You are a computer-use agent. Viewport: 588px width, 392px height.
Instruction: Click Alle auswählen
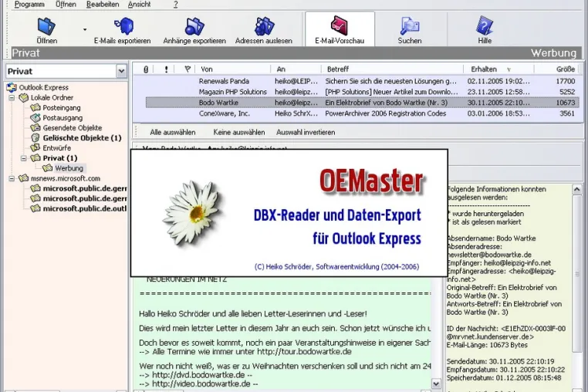point(173,133)
